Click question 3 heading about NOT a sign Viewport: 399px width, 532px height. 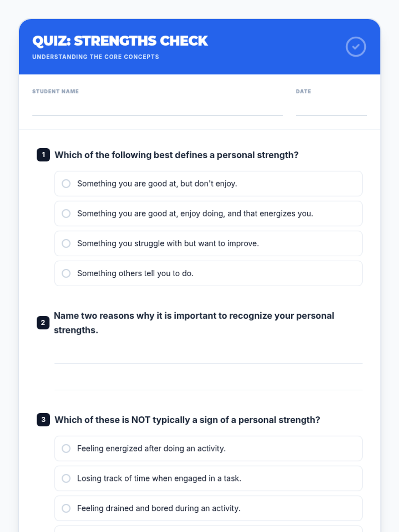pos(187,420)
